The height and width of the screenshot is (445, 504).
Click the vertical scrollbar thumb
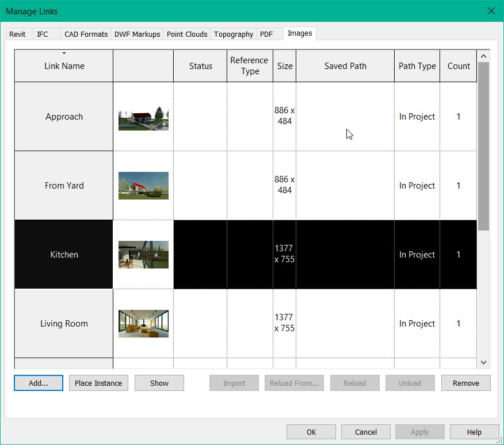pos(483,146)
